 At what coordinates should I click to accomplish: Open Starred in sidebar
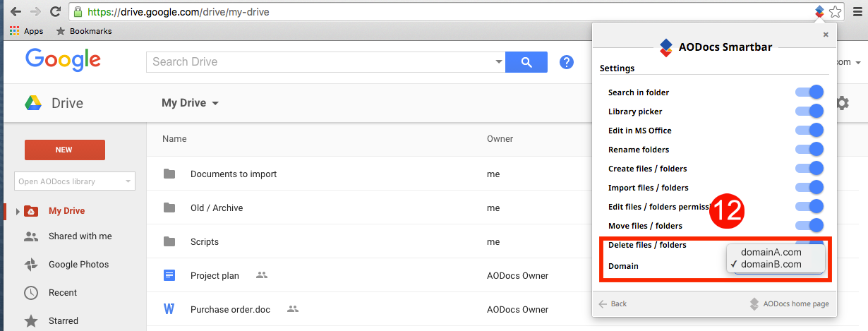(63, 320)
